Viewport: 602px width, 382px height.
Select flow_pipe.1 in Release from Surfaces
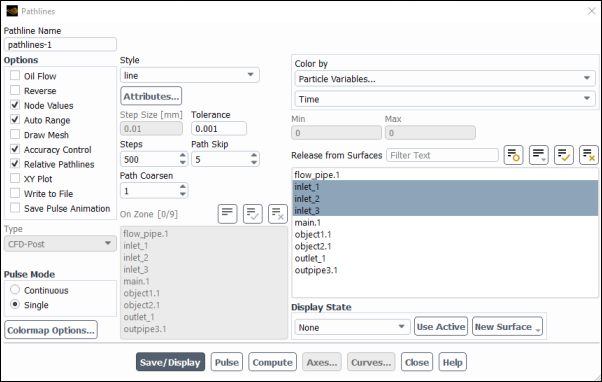pos(445,175)
